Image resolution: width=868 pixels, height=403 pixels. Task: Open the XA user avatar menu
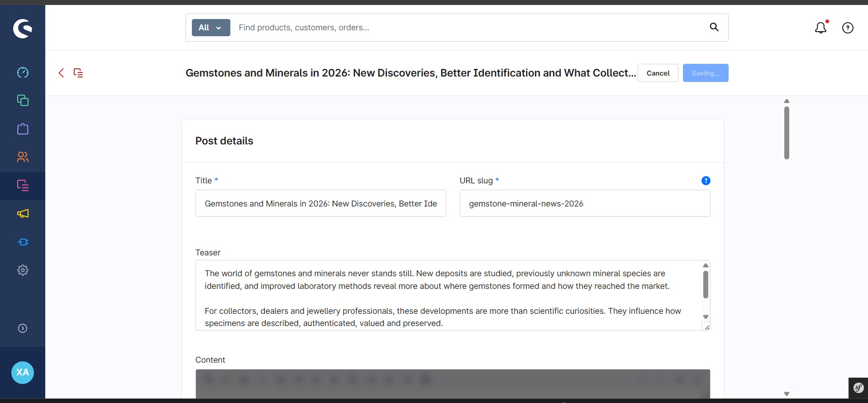[x=23, y=373]
